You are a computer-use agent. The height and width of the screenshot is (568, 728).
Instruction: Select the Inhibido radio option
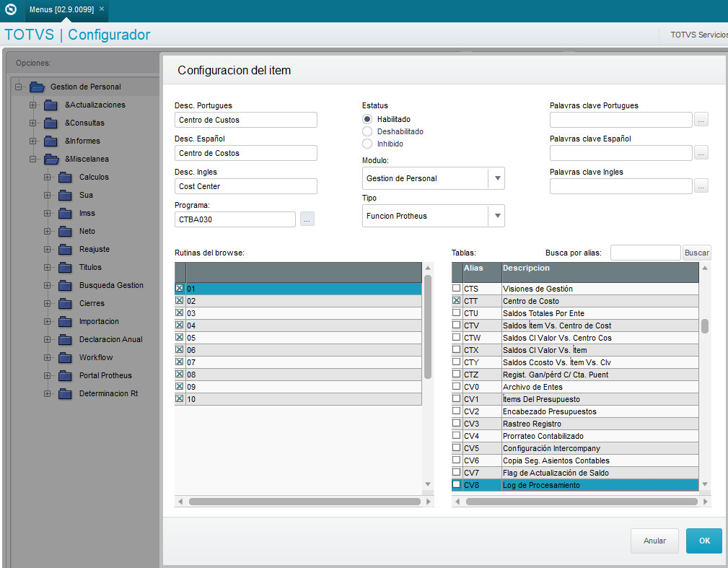click(x=367, y=144)
